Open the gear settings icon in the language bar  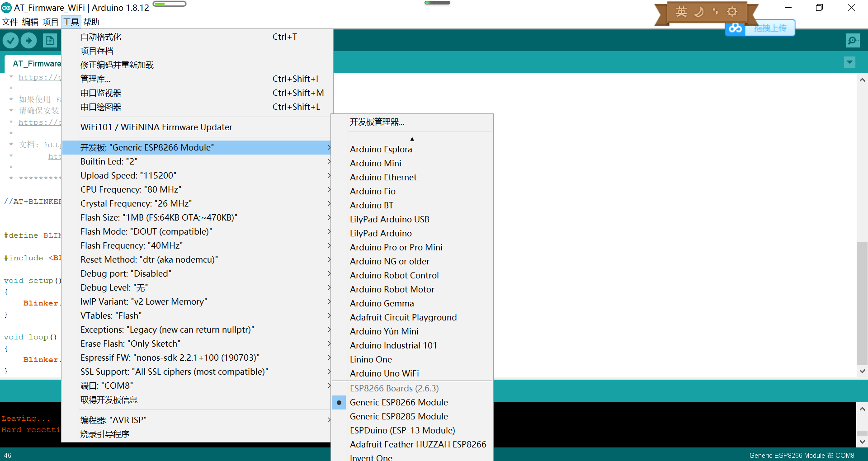[732, 11]
